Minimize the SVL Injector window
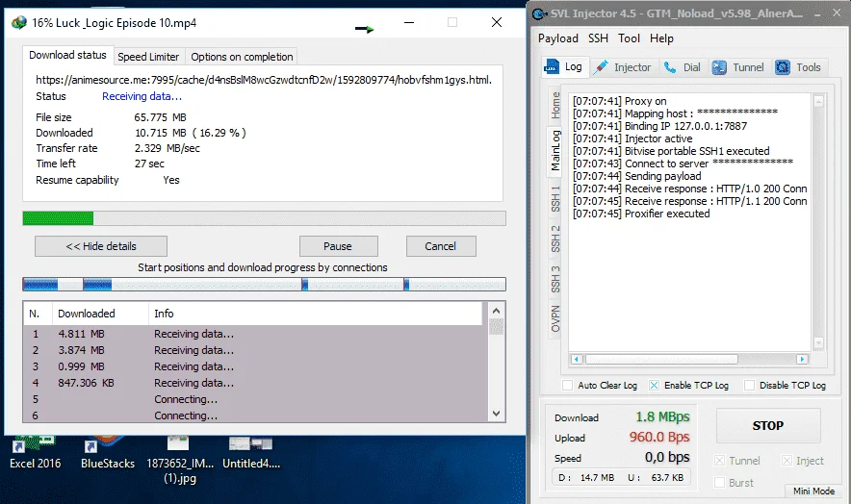 (x=816, y=14)
